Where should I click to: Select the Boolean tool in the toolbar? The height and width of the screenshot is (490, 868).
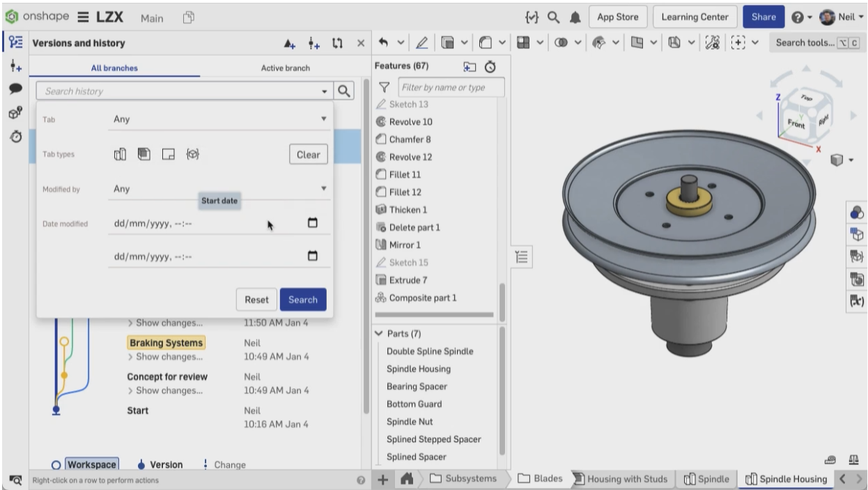click(561, 43)
